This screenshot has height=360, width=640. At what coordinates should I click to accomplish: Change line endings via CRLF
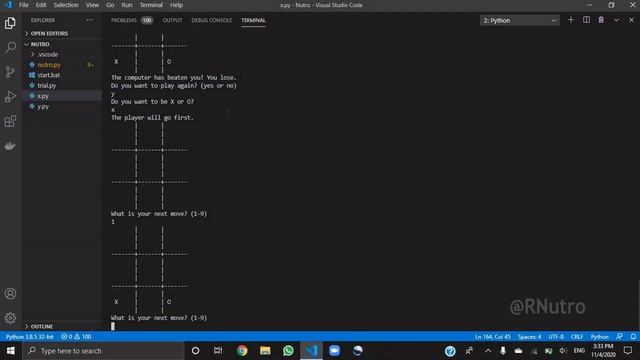pyautogui.click(x=577, y=337)
